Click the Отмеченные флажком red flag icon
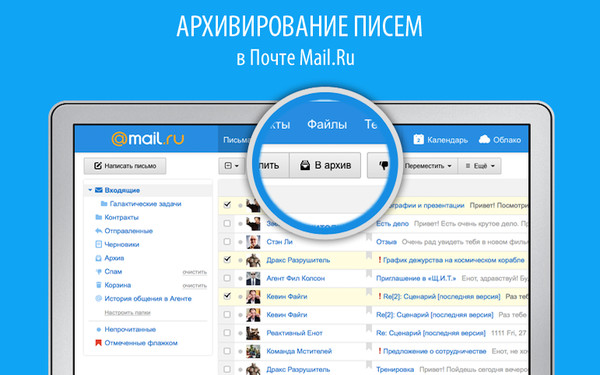This screenshot has height=375, width=600. (x=98, y=342)
